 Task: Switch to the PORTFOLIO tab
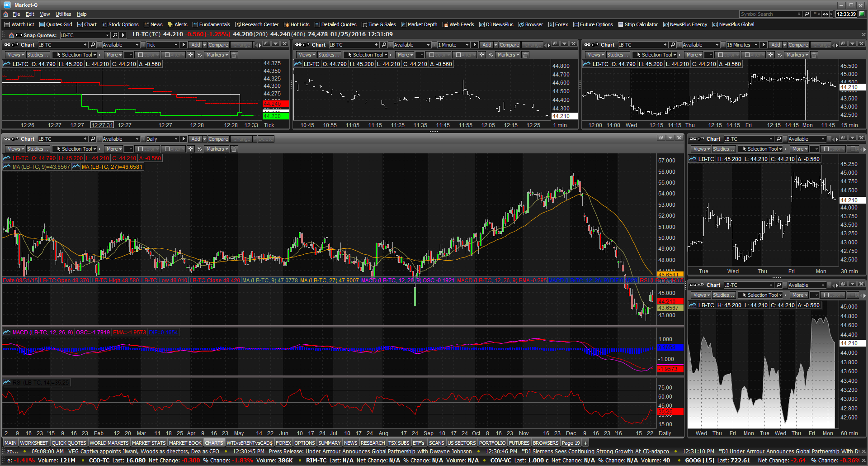point(492,442)
